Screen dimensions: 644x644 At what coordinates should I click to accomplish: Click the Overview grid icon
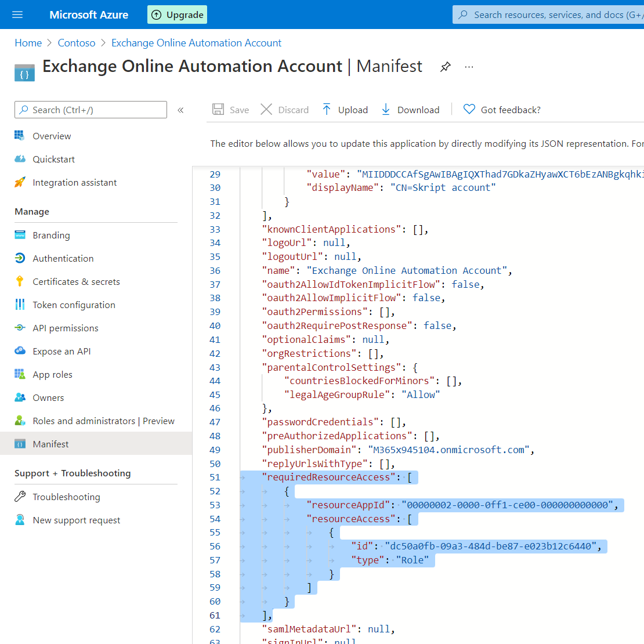(x=19, y=136)
